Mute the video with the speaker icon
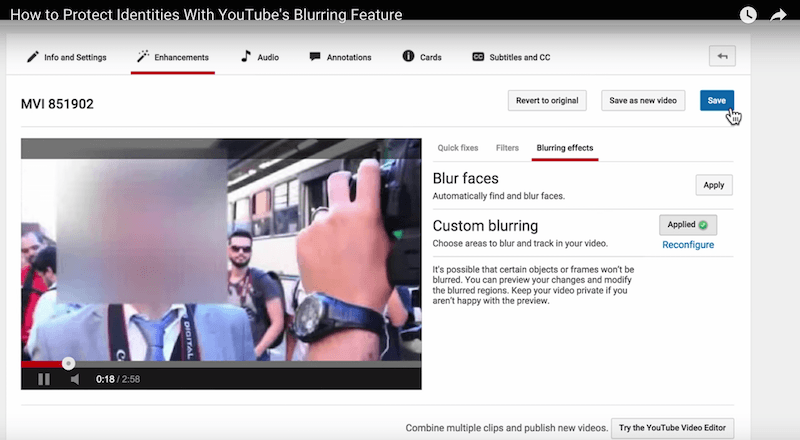The width and height of the screenshot is (800, 440). pos(75,379)
